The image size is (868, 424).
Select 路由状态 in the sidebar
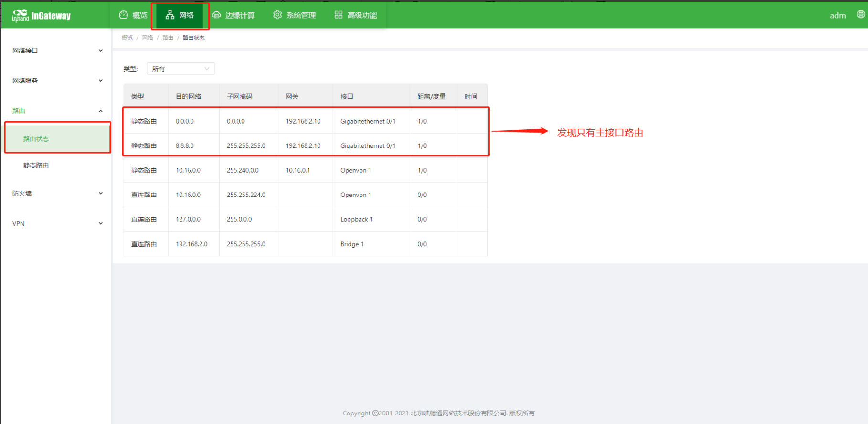click(36, 139)
